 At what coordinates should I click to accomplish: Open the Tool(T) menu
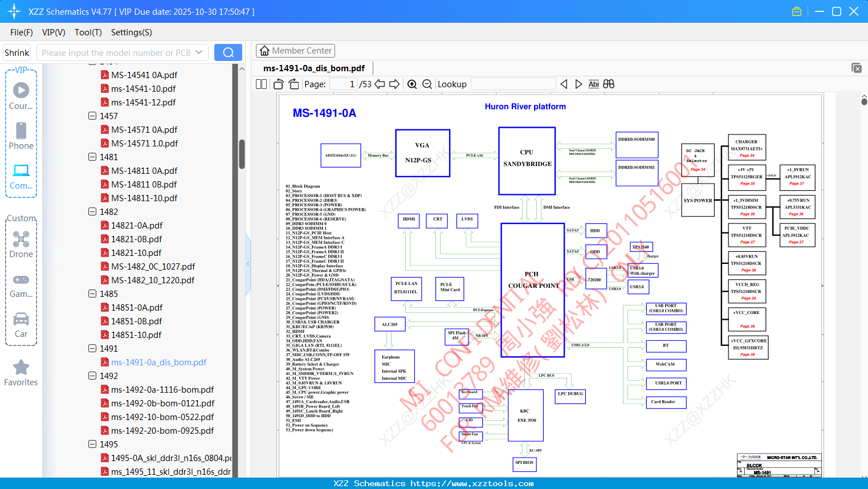(x=88, y=32)
